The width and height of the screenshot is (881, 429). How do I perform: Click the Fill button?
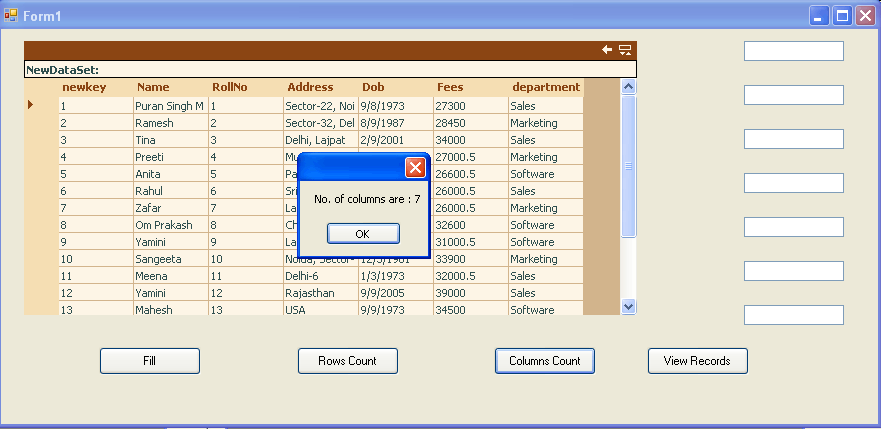pos(149,361)
